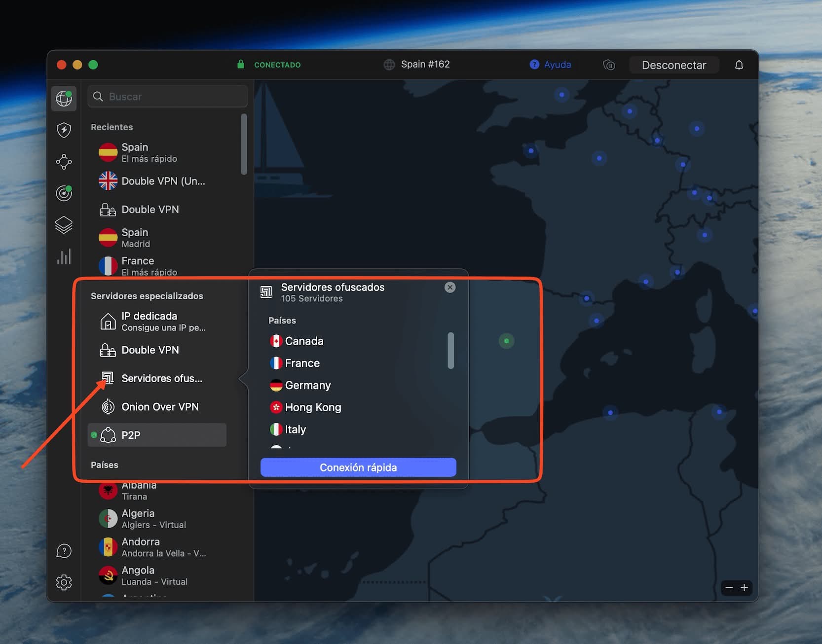Click the notifications bell icon
The height and width of the screenshot is (644, 822).
coord(739,65)
